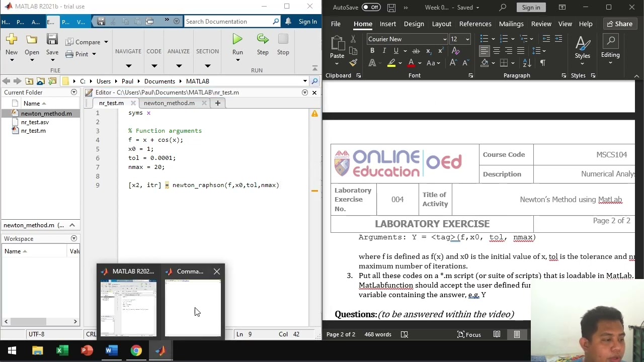
Task: Click the Search Documentation magnifier icon
Action: point(276,21)
